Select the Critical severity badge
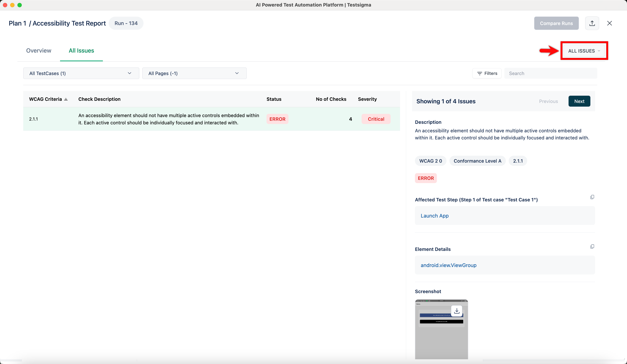The height and width of the screenshot is (364, 627). point(376,119)
